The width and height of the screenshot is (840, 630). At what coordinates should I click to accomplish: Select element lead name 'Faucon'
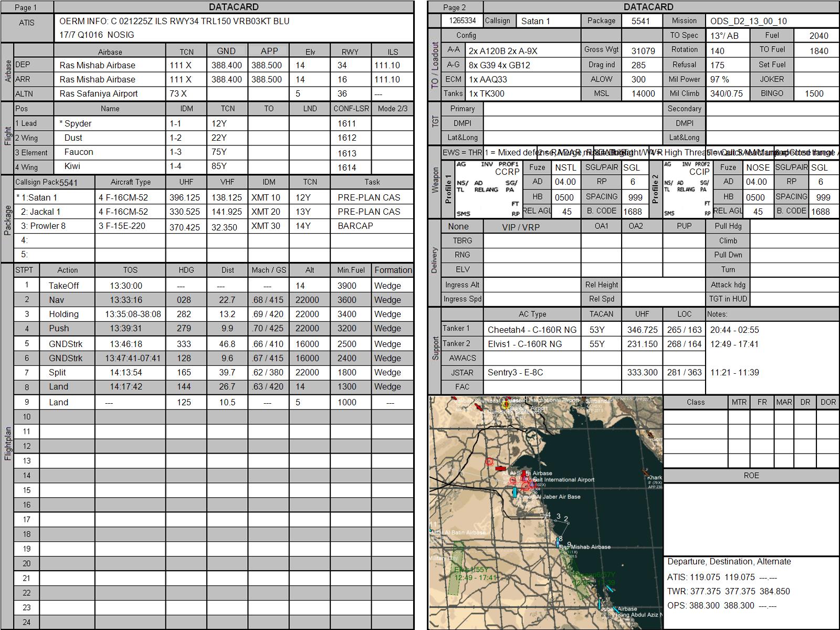(x=79, y=152)
